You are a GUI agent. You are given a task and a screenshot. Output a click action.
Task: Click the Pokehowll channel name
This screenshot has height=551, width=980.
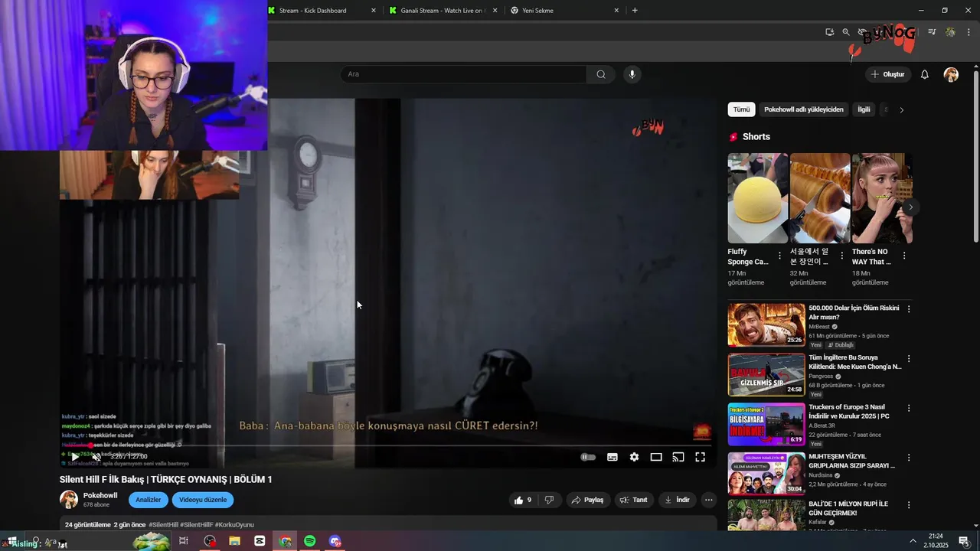(100, 495)
